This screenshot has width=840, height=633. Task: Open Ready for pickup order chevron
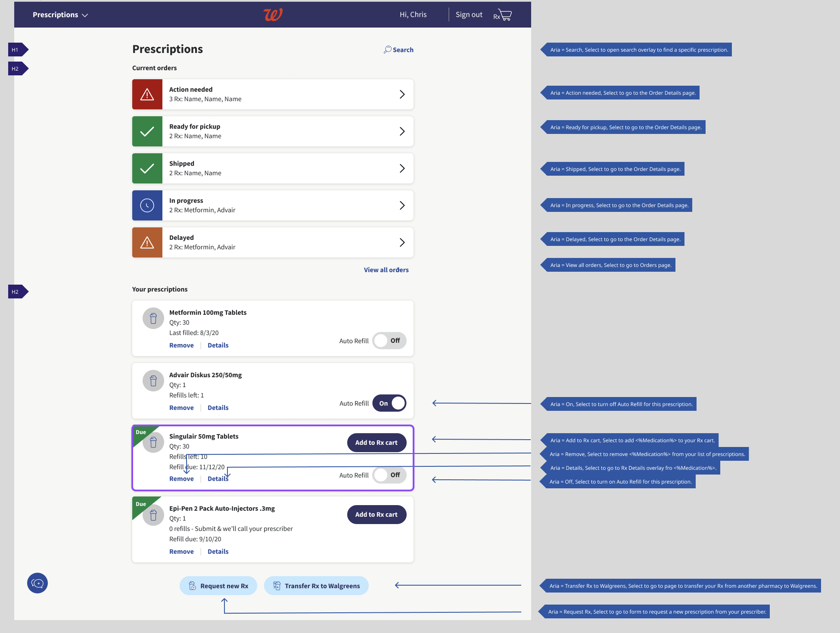402,131
